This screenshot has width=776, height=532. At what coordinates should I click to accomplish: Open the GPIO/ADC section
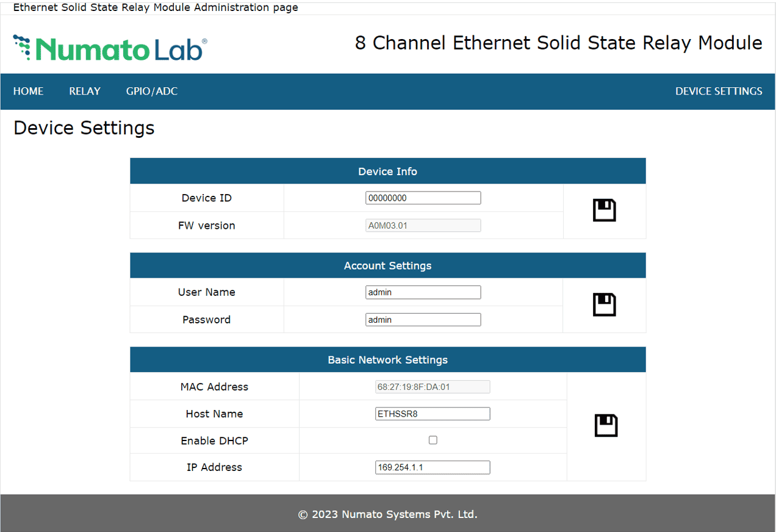point(151,91)
